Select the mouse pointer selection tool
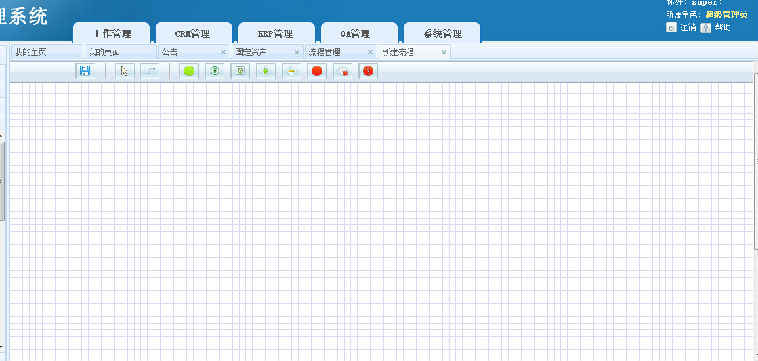The width and height of the screenshot is (758, 361). pos(125,71)
